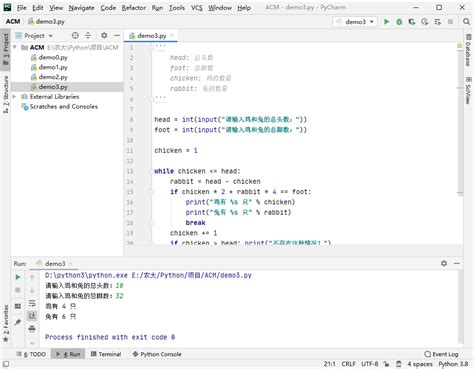Click the CRLF line separator selector
The width and height of the screenshot is (474, 369).
coord(348,364)
